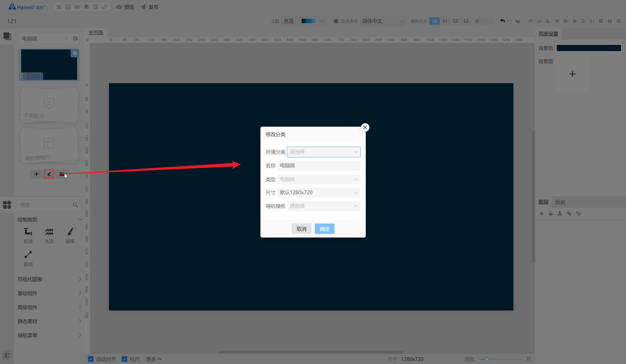Select overall state S3
This screenshot has height=364, width=626.
click(x=466, y=21)
